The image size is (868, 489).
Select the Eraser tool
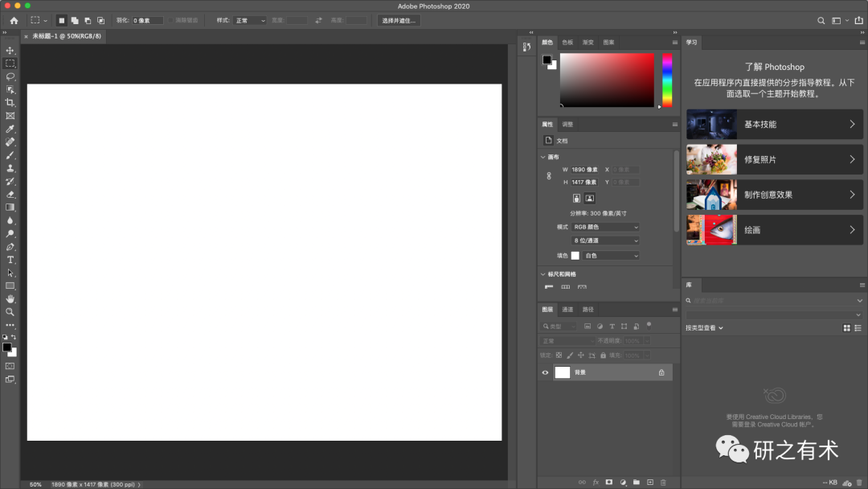point(10,195)
